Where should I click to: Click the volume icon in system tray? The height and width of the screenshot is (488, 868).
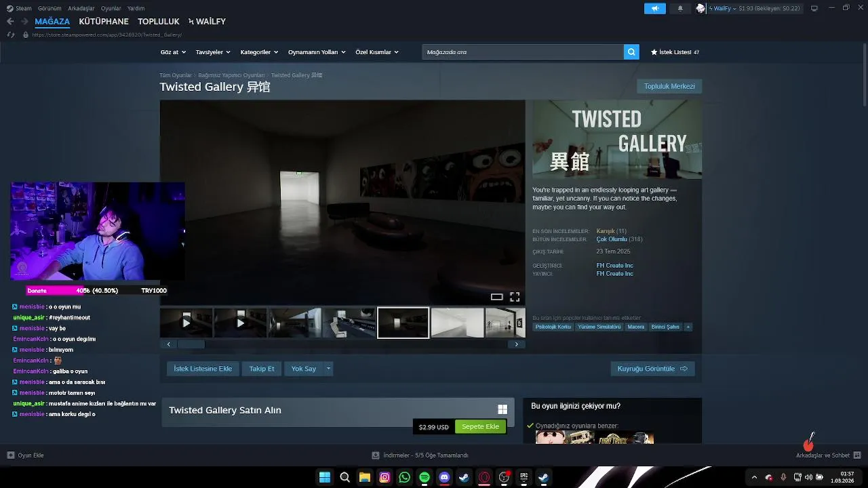[808, 477]
